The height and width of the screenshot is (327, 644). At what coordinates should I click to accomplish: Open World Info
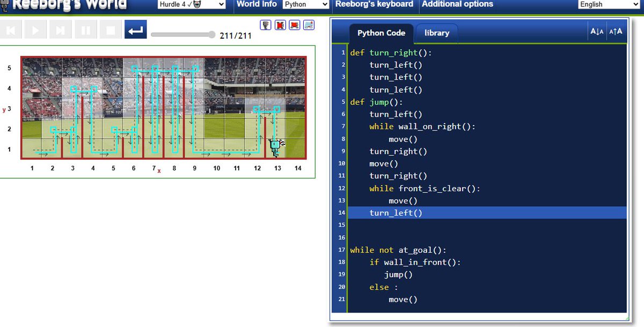point(257,4)
